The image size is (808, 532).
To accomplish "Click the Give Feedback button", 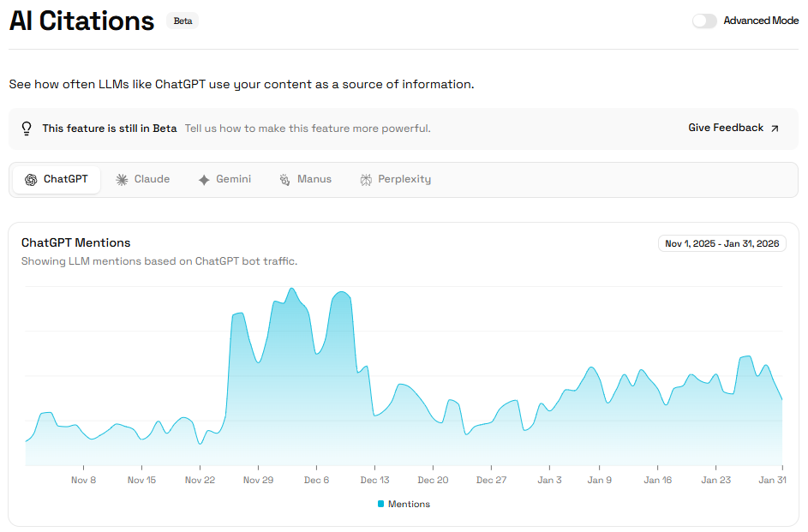I will point(725,127).
